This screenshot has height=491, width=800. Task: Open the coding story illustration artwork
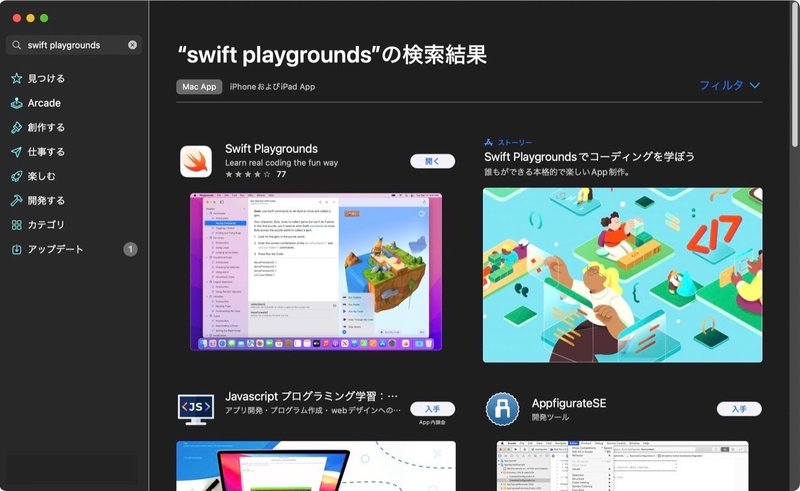click(x=622, y=275)
